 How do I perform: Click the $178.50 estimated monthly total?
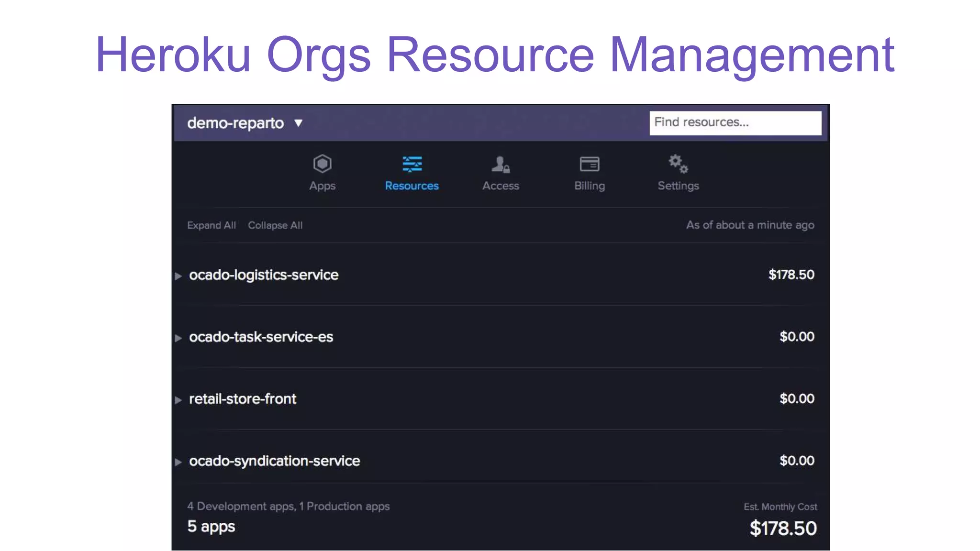pos(783,529)
